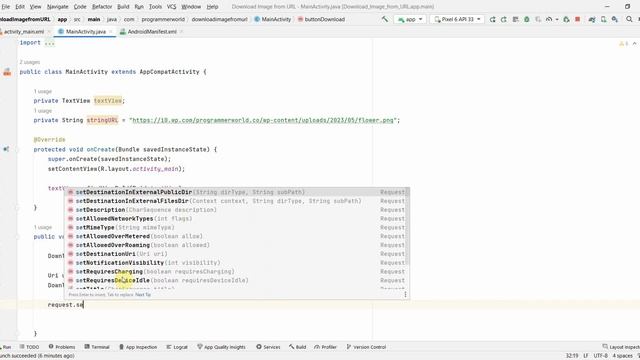Click the downloadimagefromurl breadcrumb
The image size is (640, 360).
click(x=219, y=19)
